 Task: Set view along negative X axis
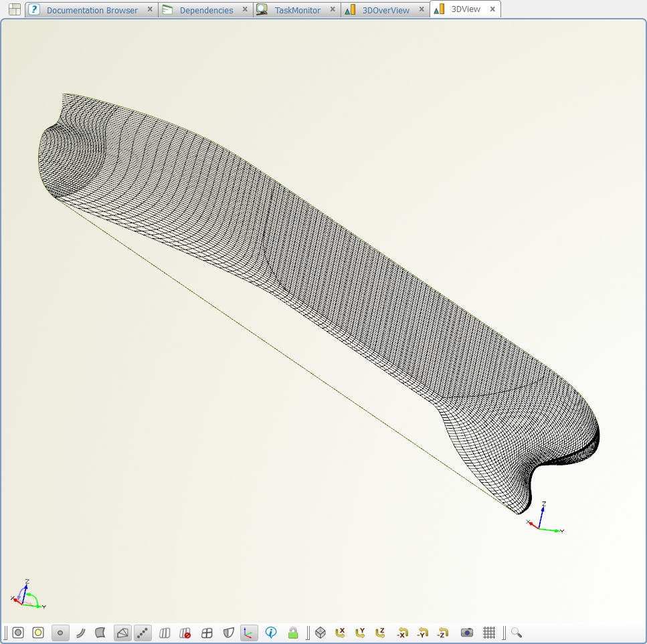tap(402, 633)
